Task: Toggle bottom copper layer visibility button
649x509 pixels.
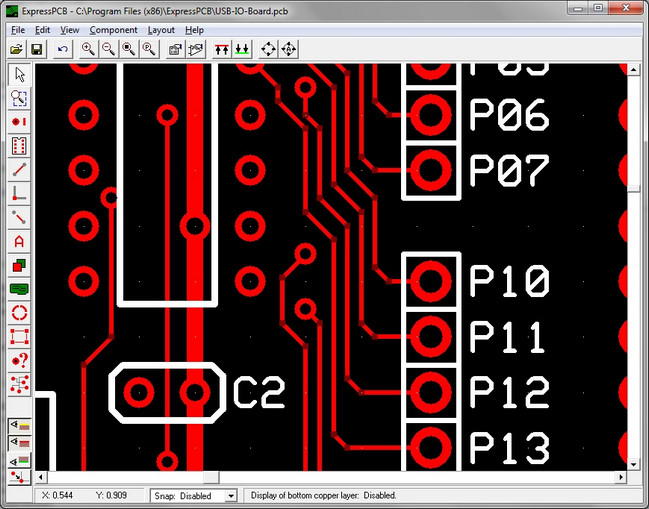Action: coord(19,459)
